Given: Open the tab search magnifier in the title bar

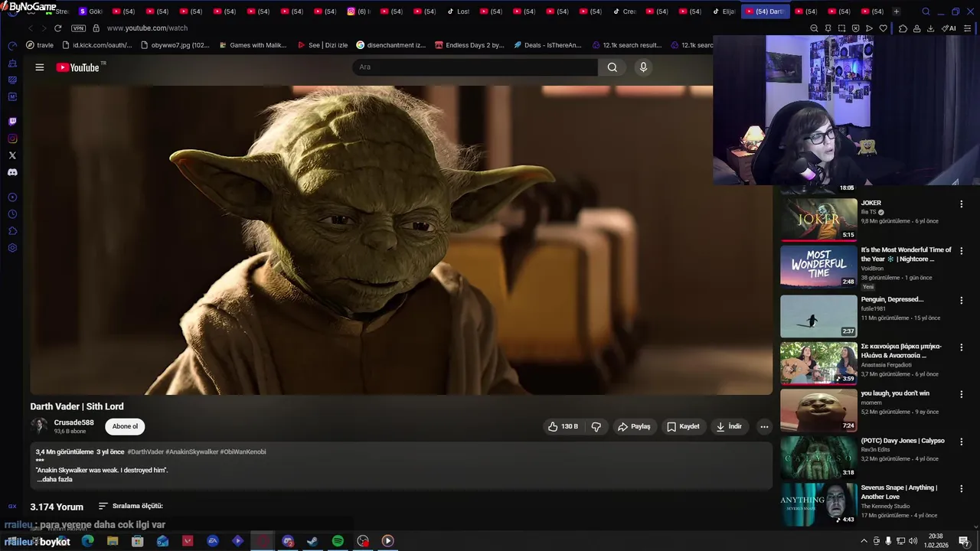Looking at the screenshot, I should click(x=926, y=11).
